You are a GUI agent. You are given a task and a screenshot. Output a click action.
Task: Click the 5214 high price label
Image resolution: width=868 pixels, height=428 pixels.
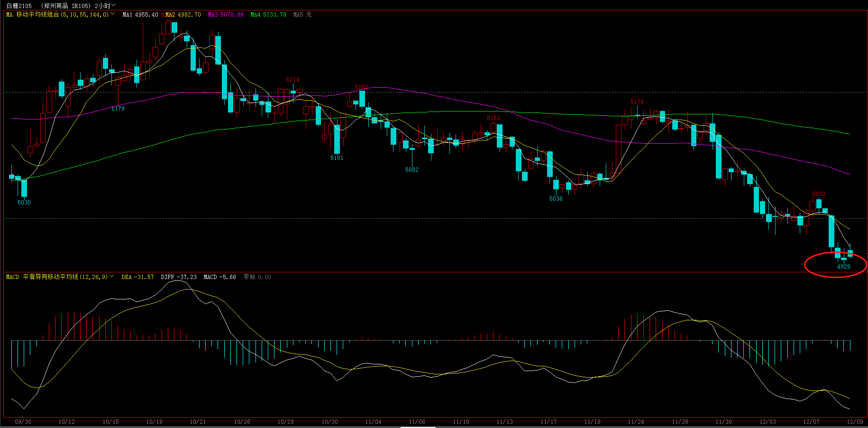pyautogui.click(x=292, y=80)
